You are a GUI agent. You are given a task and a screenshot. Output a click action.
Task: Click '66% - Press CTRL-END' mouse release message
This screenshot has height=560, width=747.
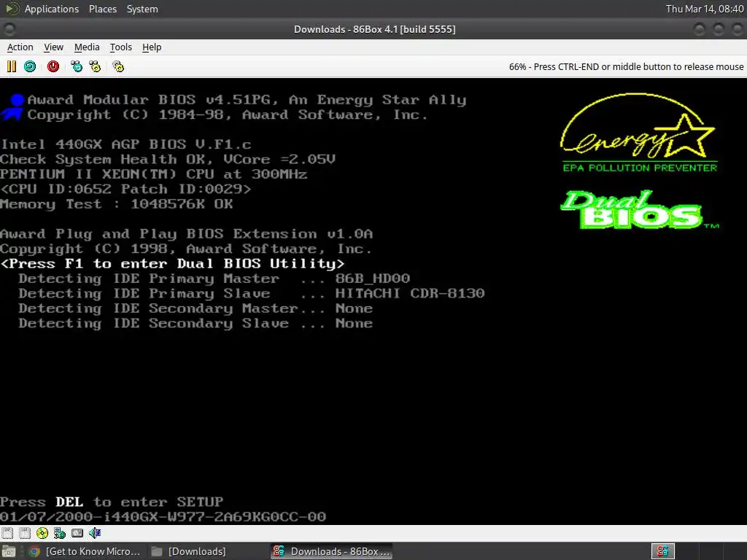click(x=626, y=66)
